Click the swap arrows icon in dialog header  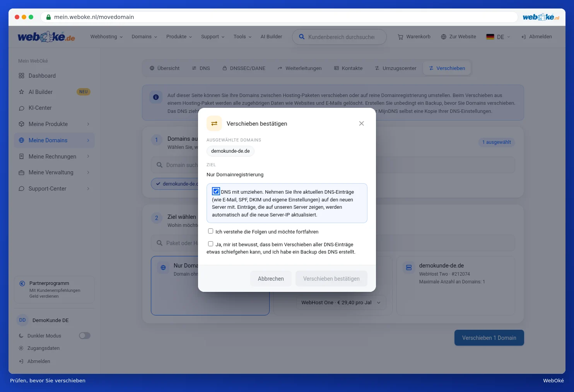pyautogui.click(x=214, y=123)
